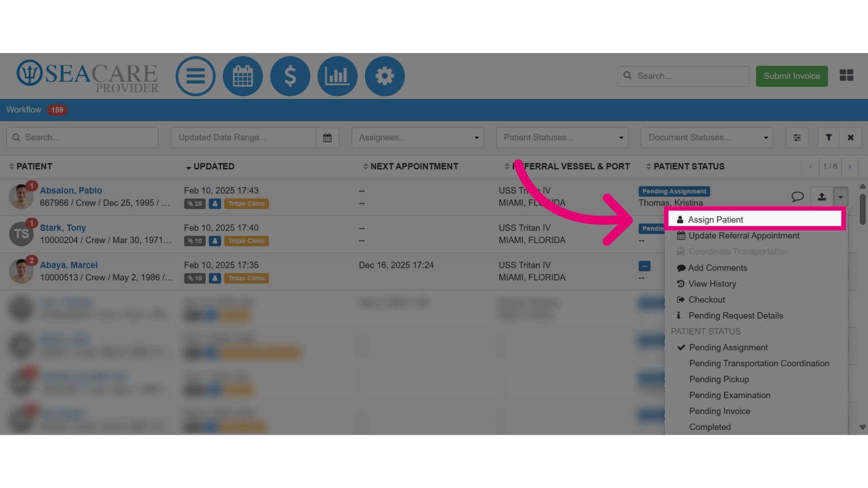This screenshot has width=868, height=488.
Task: Open patient link Abaya, Marcel
Action: [69, 265]
